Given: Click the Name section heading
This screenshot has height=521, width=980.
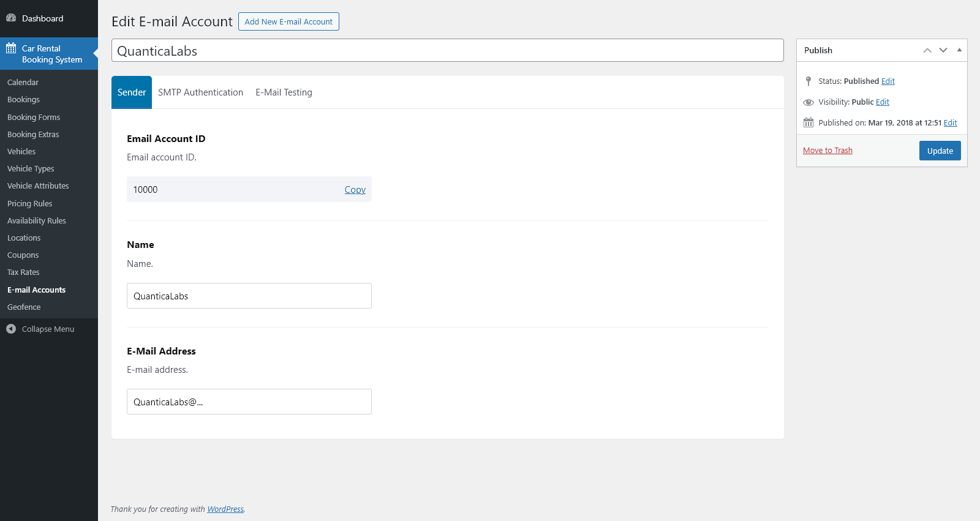Looking at the screenshot, I should (x=140, y=245).
